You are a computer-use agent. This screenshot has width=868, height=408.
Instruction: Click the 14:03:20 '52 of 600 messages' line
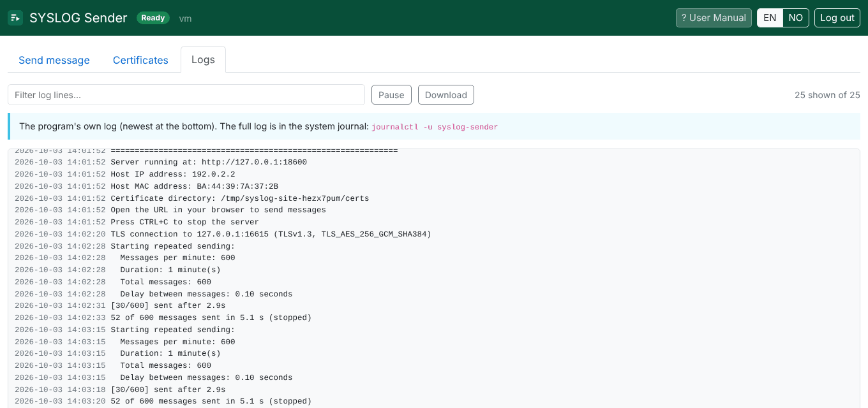(x=163, y=402)
